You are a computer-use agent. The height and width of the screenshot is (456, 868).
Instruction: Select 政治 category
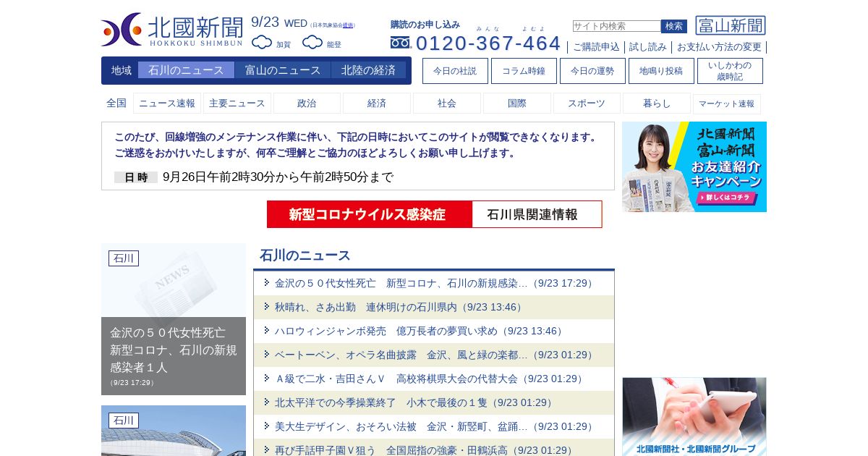tap(307, 104)
